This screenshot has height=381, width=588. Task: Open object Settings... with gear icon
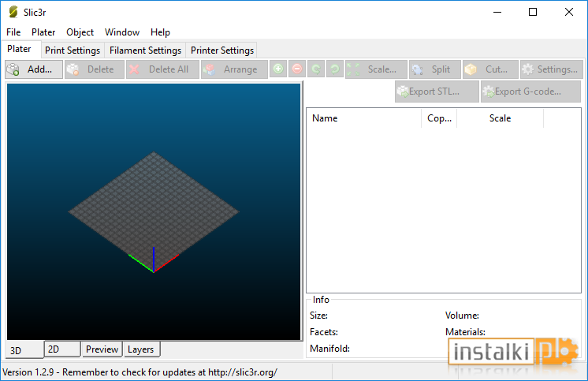(552, 69)
